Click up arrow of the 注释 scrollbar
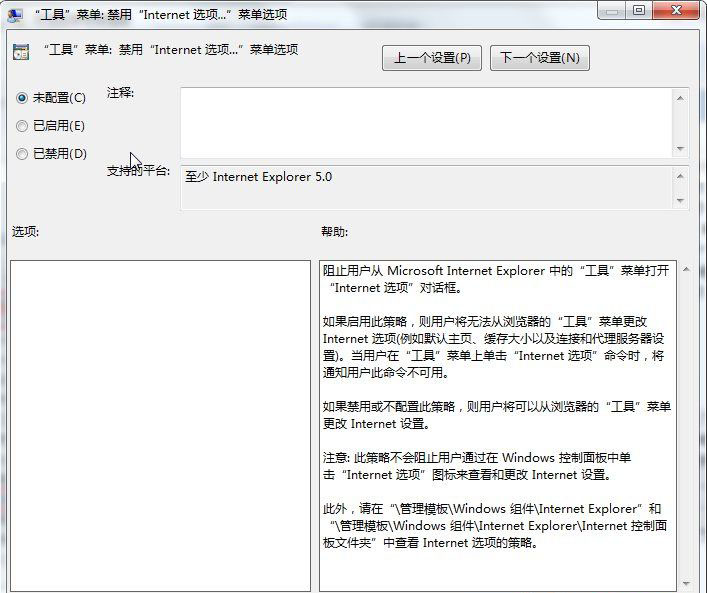 (681, 98)
